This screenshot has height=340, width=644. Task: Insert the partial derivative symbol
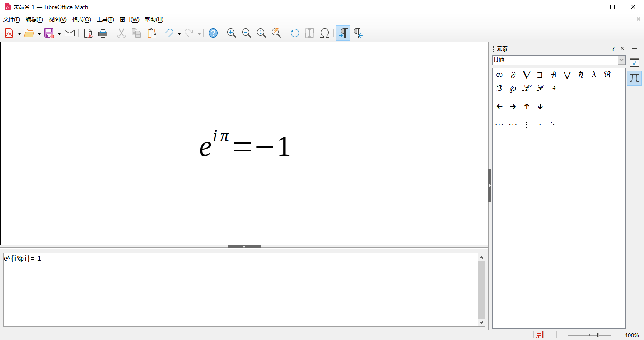[x=513, y=75]
